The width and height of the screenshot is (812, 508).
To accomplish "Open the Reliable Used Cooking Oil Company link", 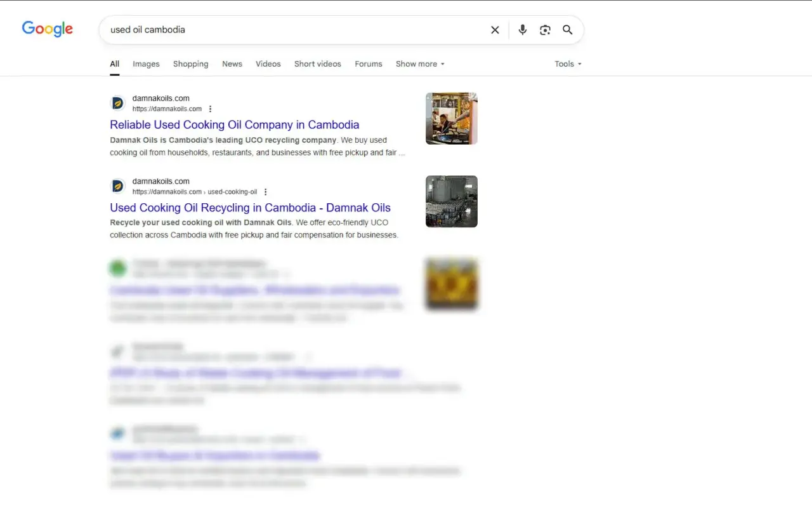I will (x=235, y=124).
